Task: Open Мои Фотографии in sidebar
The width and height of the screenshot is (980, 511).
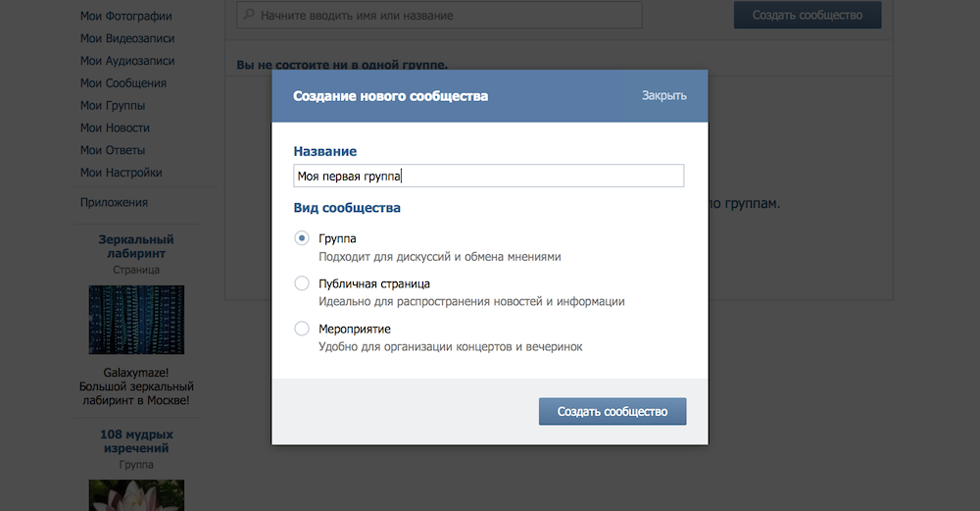Action: pyautogui.click(x=125, y=16)
